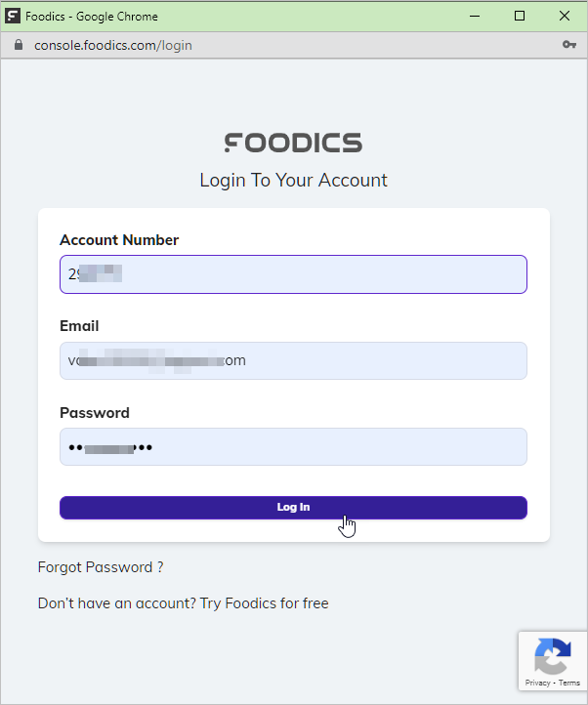The width and height of the screenshot is (588, 705).
Task: Open the Forgot Password link
Action: coord(101,567)
